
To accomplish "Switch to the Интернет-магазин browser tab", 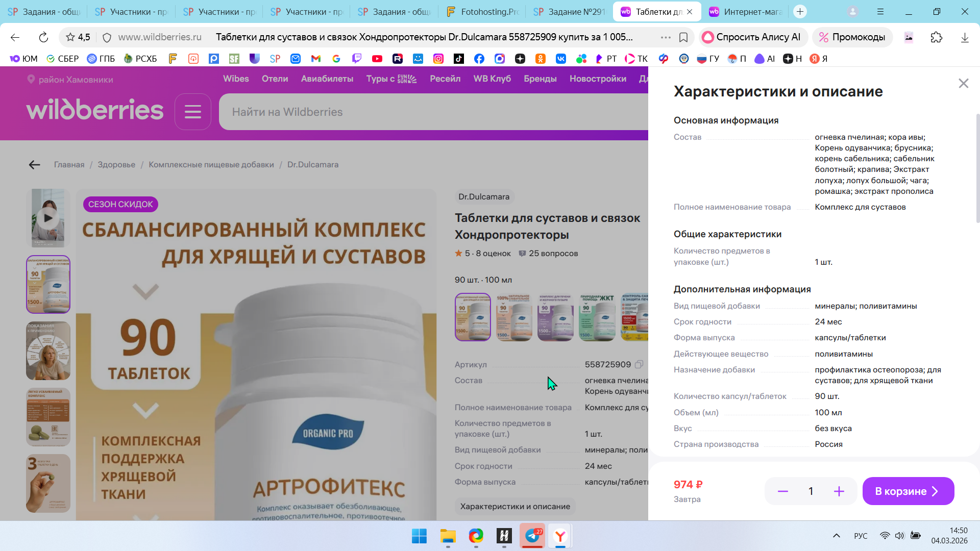I will 746,12.
